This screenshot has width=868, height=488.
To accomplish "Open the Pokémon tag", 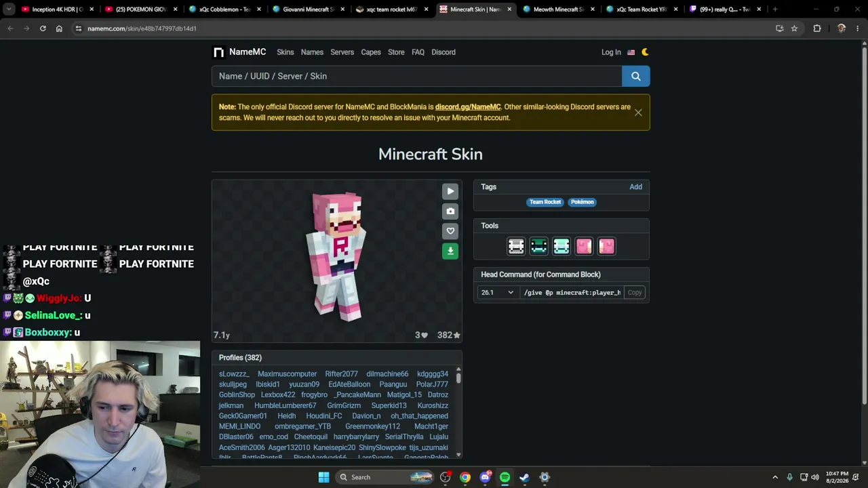I will point(582,202).
